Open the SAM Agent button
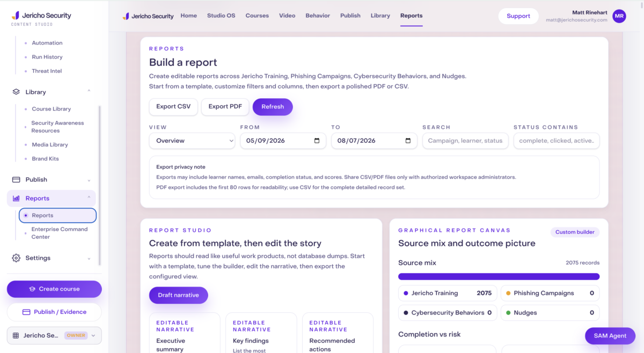Image resolution: width=644 pixels, height=353 pixels. tap(610, 336)
